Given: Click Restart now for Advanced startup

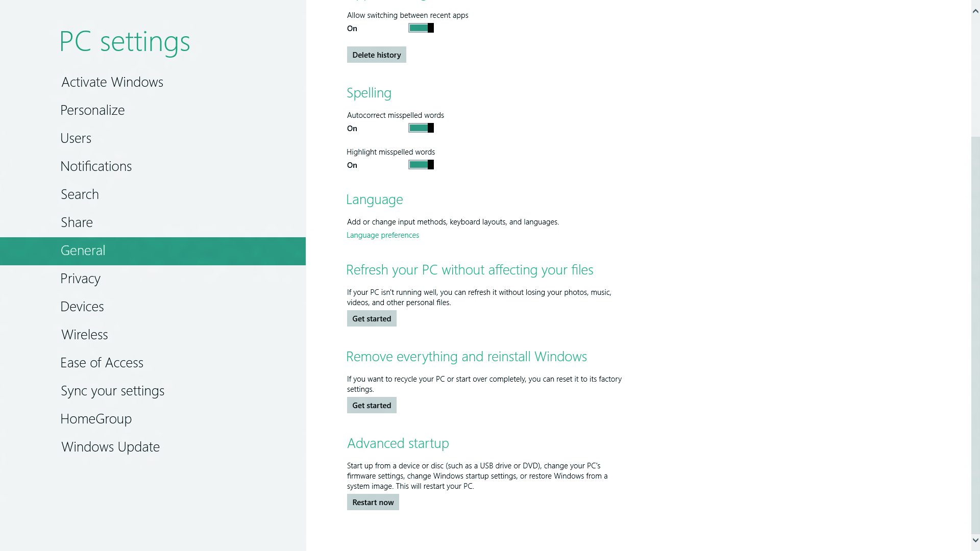Looking at the screenshot, I should point(373,502).
